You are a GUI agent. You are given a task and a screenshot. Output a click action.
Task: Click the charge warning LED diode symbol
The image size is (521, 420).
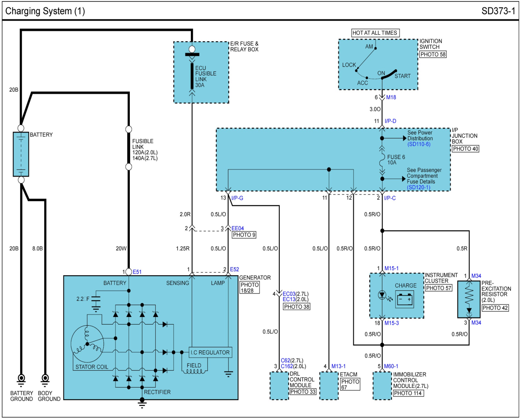[382, 295]
